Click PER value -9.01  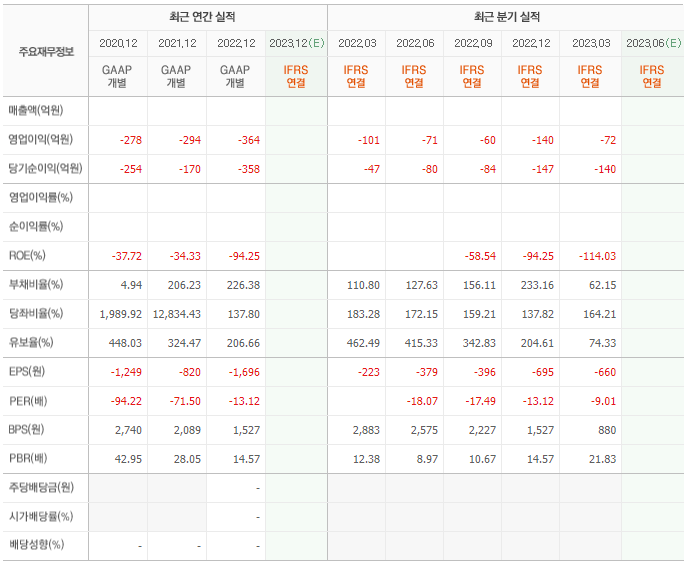pyautogui.click(x=603, y=401)
